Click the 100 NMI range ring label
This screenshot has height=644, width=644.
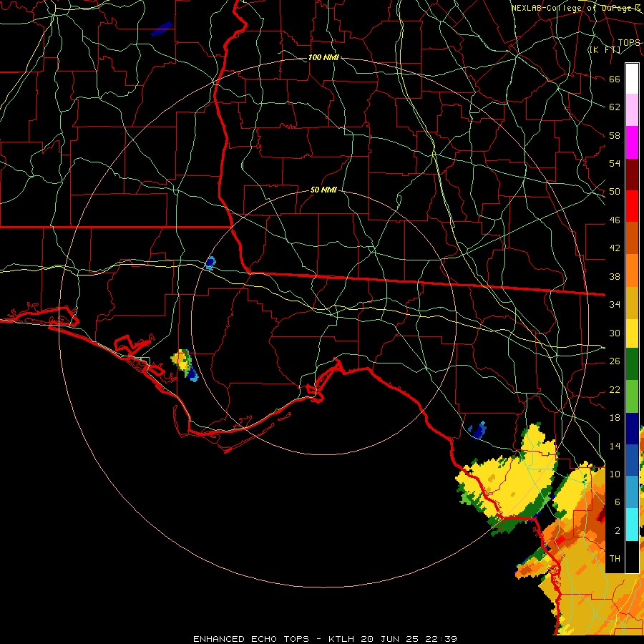323,57
